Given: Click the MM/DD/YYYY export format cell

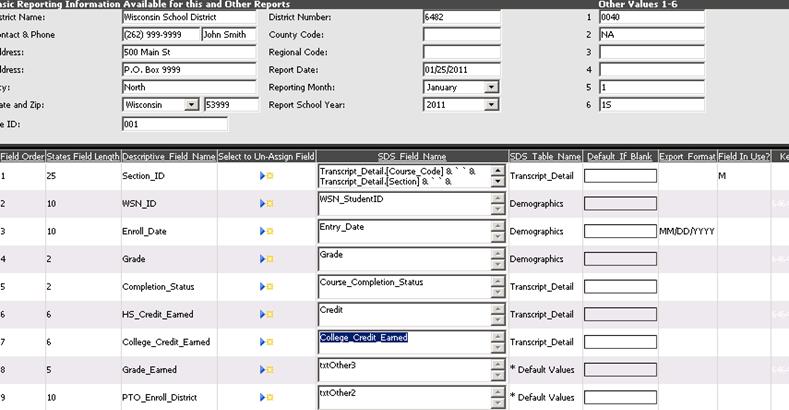Looking at the screenshot, I should coord(687,231).
